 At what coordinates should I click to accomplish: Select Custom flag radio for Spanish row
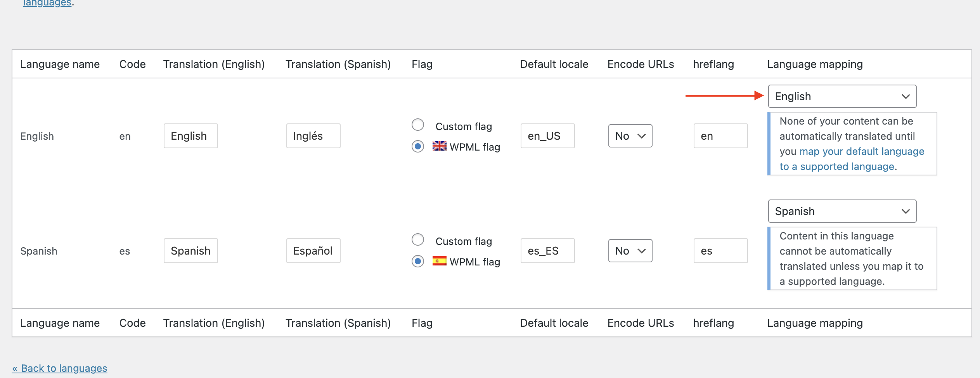pos(418,239)
